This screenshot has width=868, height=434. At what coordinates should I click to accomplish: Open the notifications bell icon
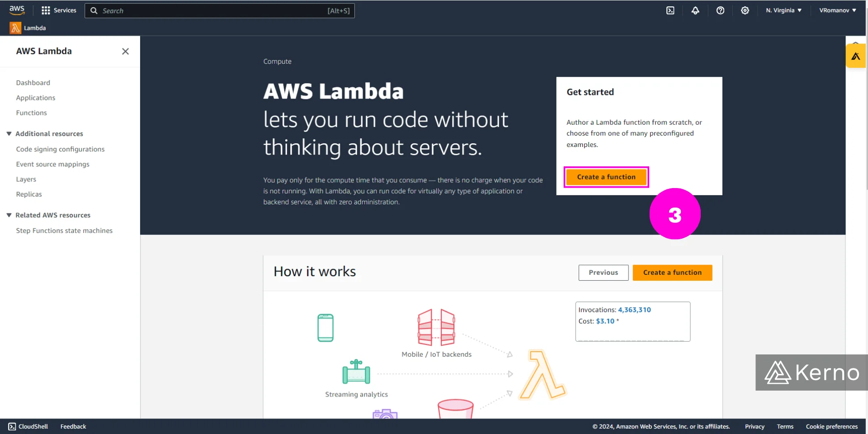click(695, 10)
